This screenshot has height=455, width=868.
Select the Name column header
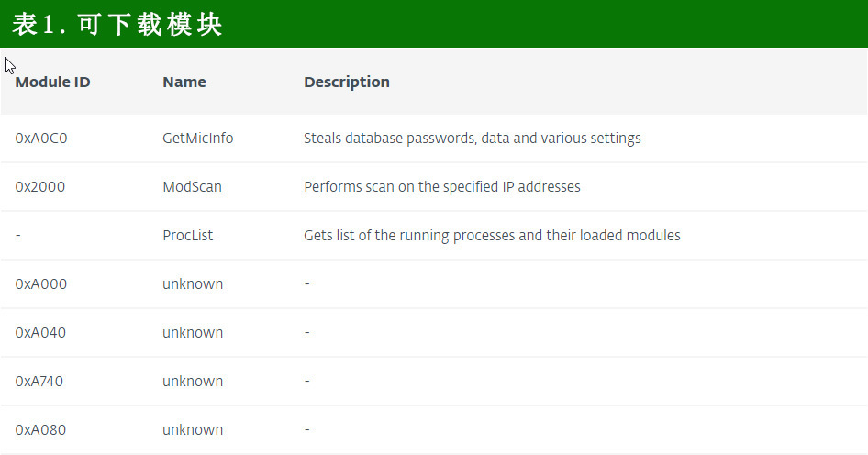coord(184,82)
